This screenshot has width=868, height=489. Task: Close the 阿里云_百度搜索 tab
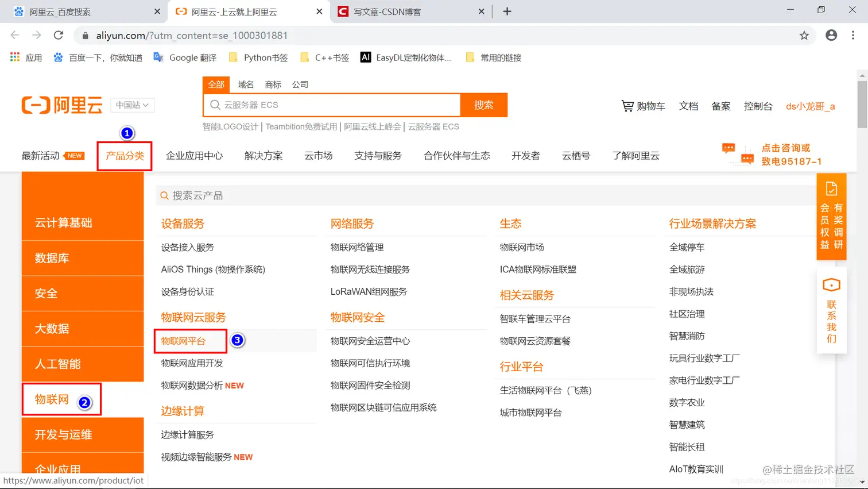[157, 11]
